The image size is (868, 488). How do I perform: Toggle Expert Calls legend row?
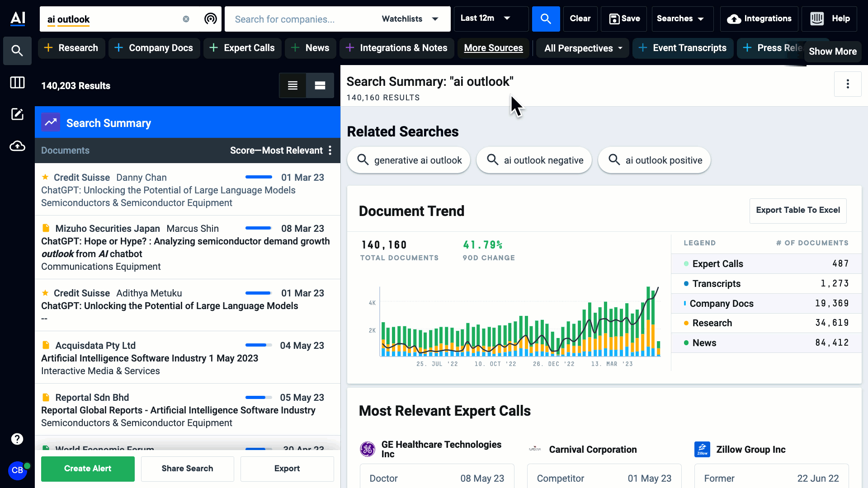coord(766,263)
